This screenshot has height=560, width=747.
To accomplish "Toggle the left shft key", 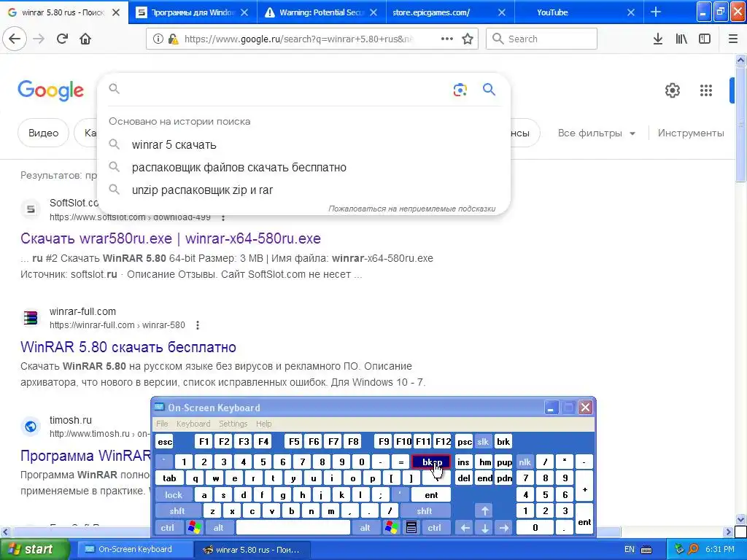I will (177, 511).
